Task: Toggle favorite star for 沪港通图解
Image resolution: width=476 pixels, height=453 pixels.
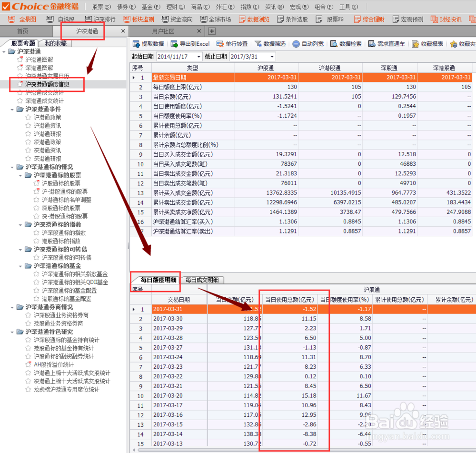Action: click(20, 59)
